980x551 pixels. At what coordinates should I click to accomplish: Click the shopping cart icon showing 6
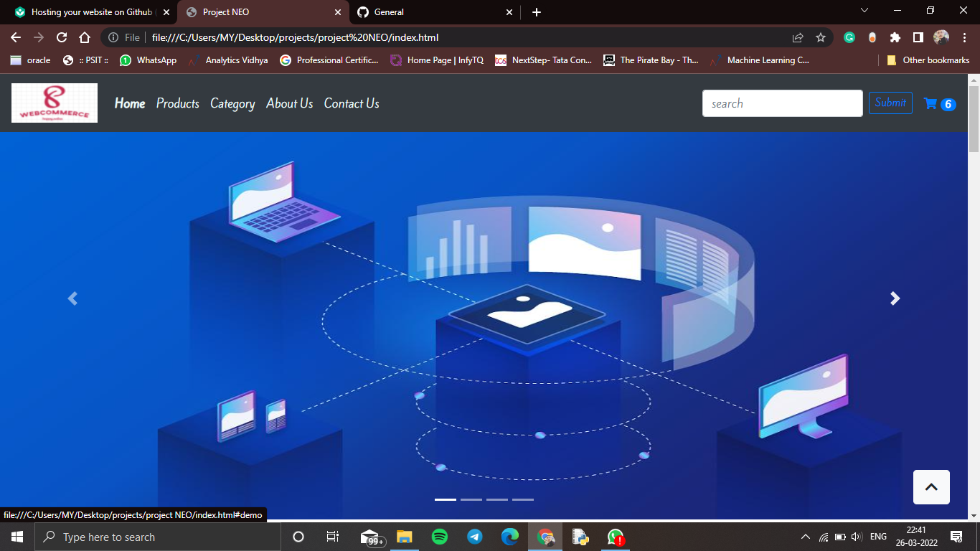(x=939, y=103)
